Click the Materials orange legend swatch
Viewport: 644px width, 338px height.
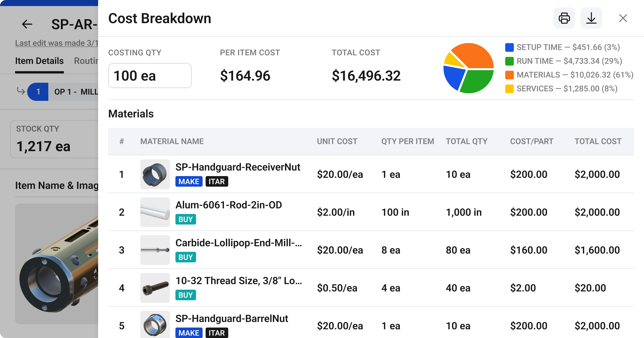[x=509, y=75]
